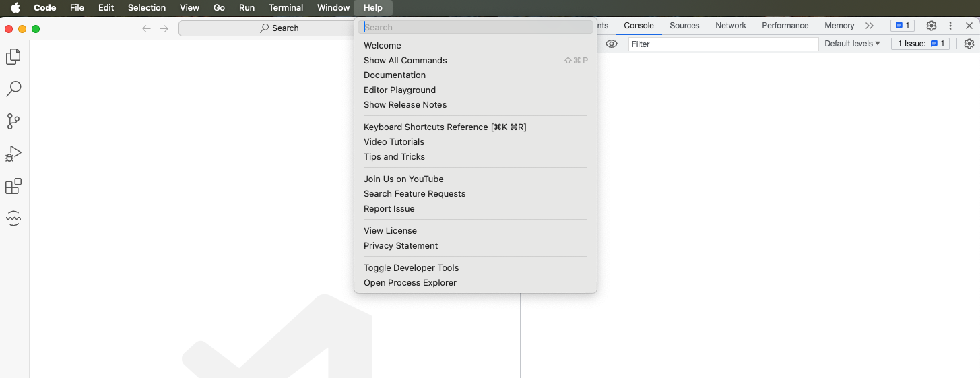The height and width of the screenshot is (378, 980).
Task: Switch to the Network tab
Action: pos(731,26)
